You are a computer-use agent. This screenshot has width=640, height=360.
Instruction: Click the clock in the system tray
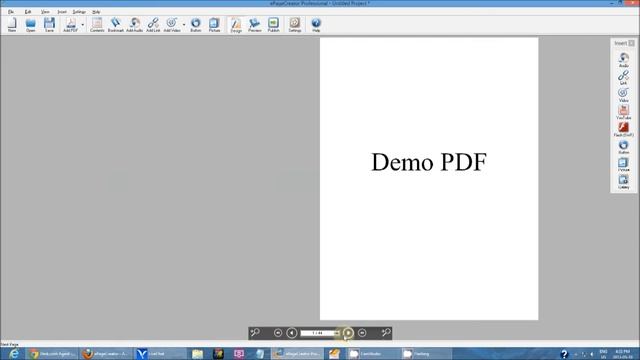(x=622, y=354)
